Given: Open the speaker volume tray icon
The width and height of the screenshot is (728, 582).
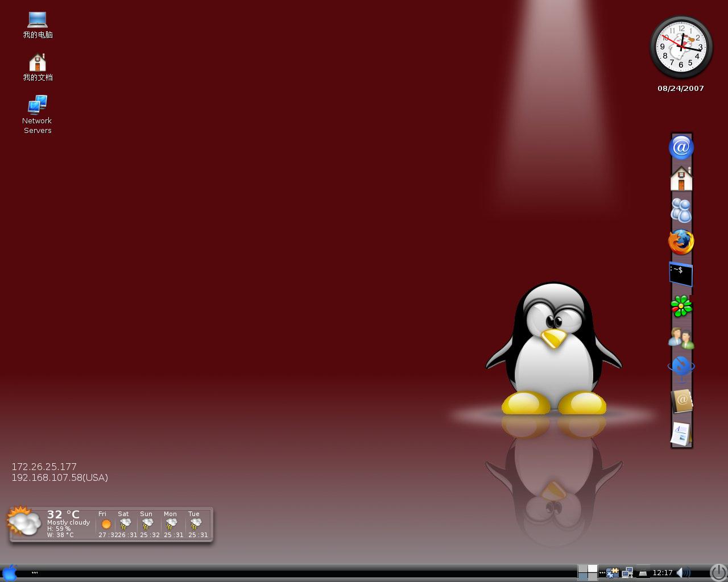Looking at the screenshot, I should coord(683,573).
